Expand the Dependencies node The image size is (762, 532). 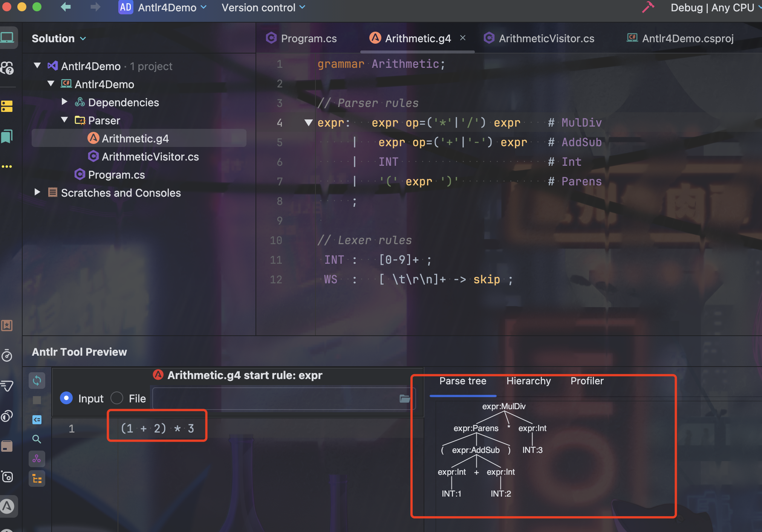click(x=64, y=102)
